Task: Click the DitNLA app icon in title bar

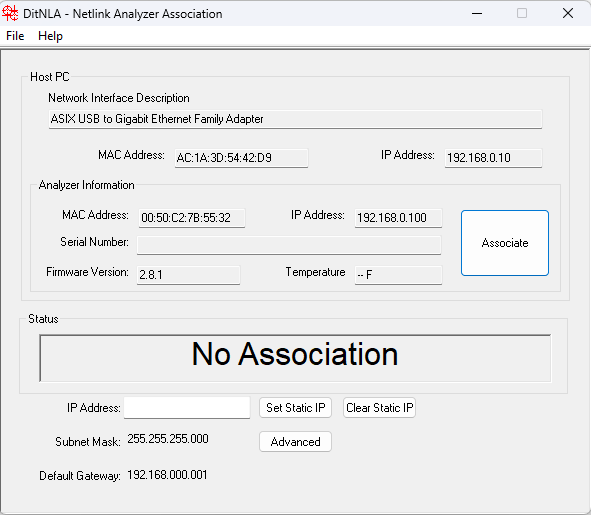Action: tap(10, 13)
